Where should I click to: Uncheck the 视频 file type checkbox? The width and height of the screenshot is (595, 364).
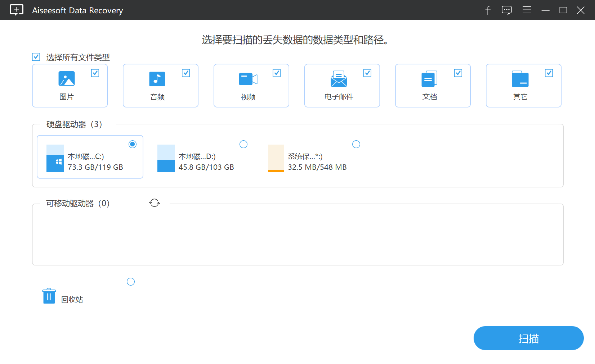(x=277, y=73)
